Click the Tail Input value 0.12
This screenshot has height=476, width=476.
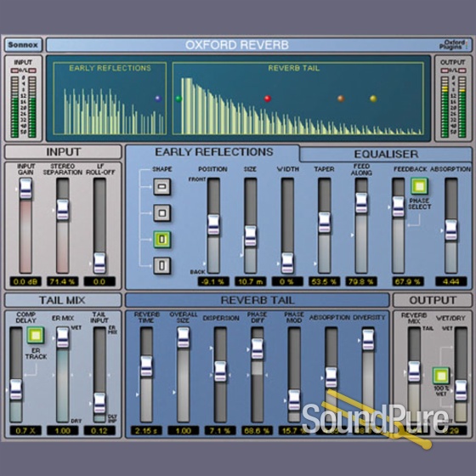99,430
